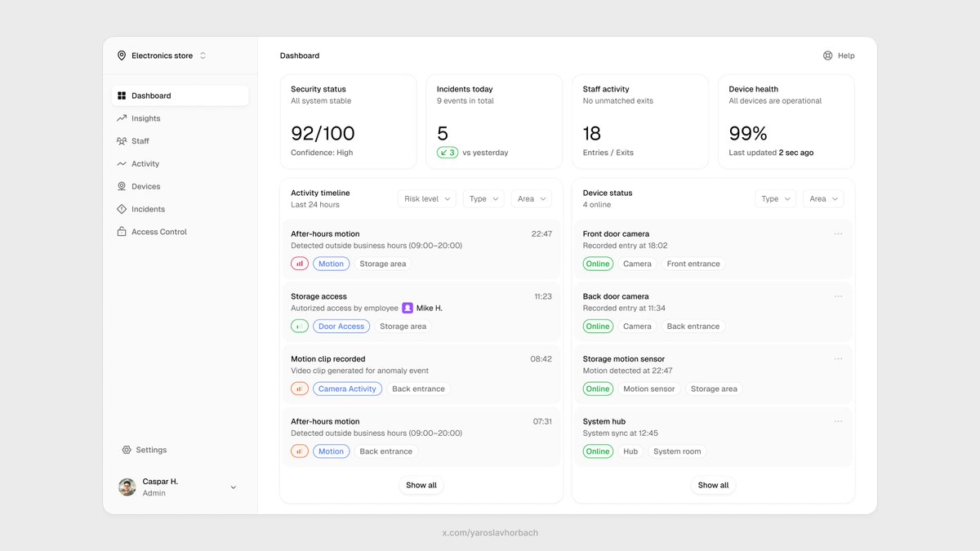Open the Device health card
The height and width of the screenshot is (551, 980).
[786, 122]
